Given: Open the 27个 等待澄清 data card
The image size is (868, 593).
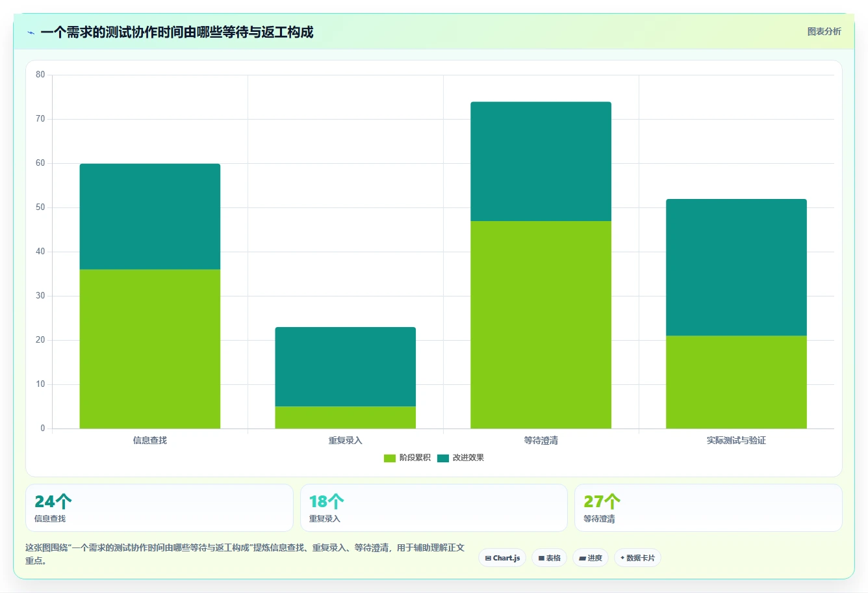Looking at the screenshot, I should coord(708,508).
